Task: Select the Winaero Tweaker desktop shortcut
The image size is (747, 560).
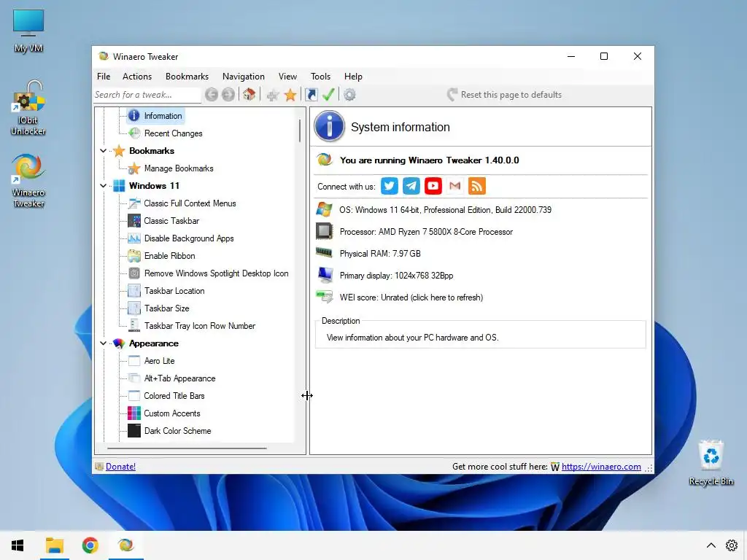Action: (x=28, y=181)
